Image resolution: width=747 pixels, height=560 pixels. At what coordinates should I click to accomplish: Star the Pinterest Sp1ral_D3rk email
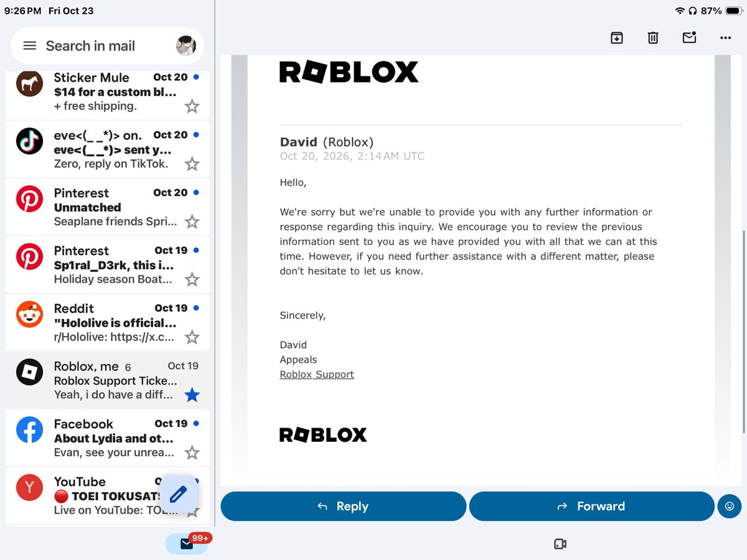(x=192, y=279)
